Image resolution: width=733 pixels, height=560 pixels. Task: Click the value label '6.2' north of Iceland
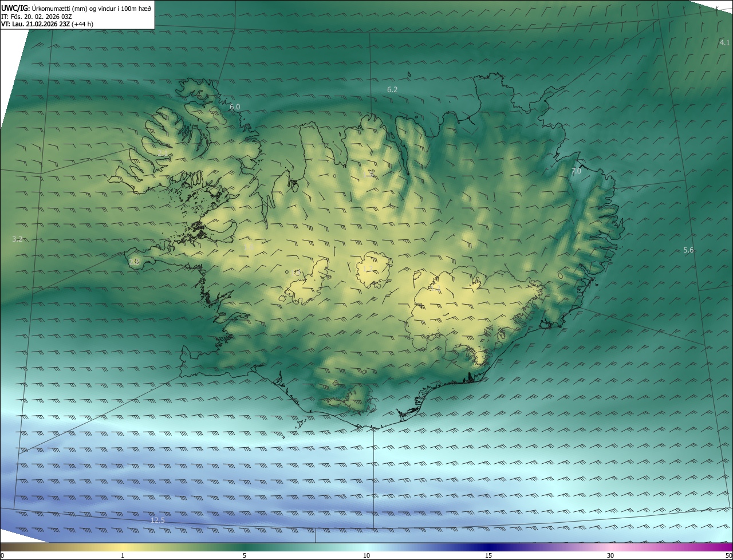coord(392,90)
